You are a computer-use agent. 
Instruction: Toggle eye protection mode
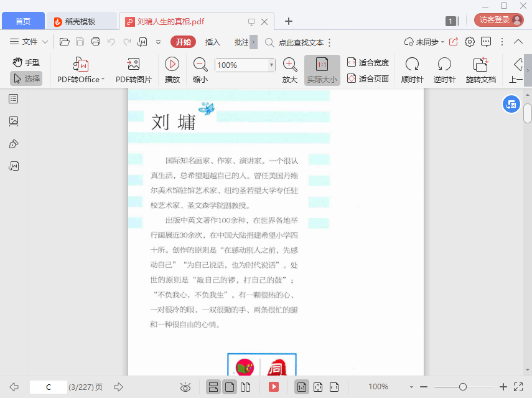[185, 387]
